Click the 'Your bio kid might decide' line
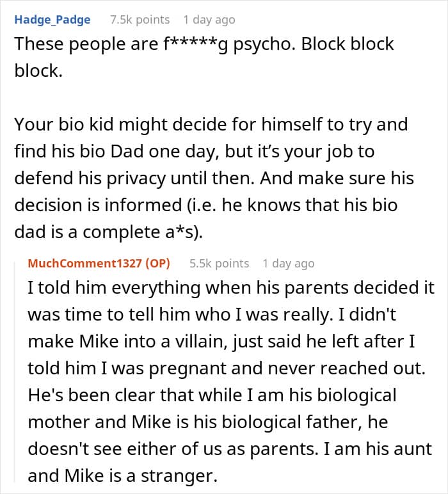448x494 pixels. (211, 124)
